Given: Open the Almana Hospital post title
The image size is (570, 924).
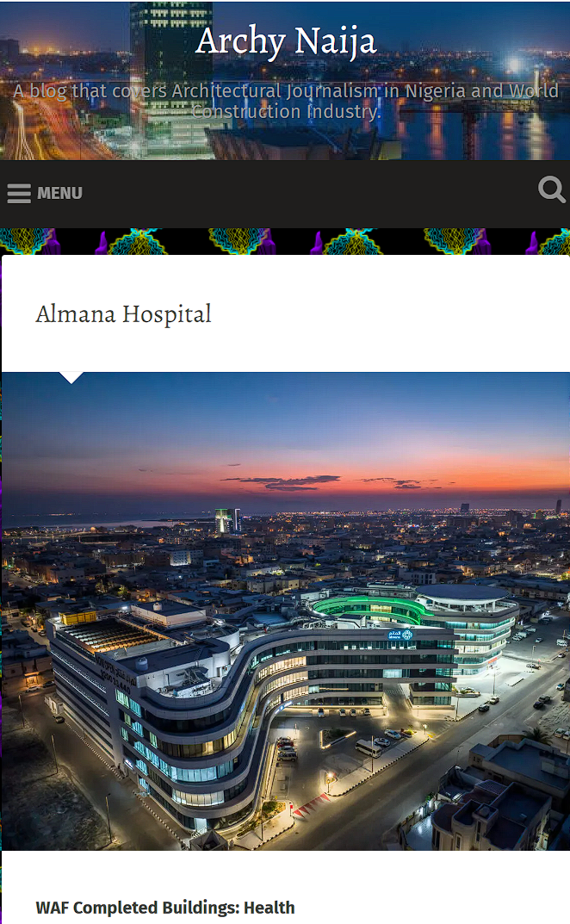Looking at the screenshot, I should coord(123,314).
